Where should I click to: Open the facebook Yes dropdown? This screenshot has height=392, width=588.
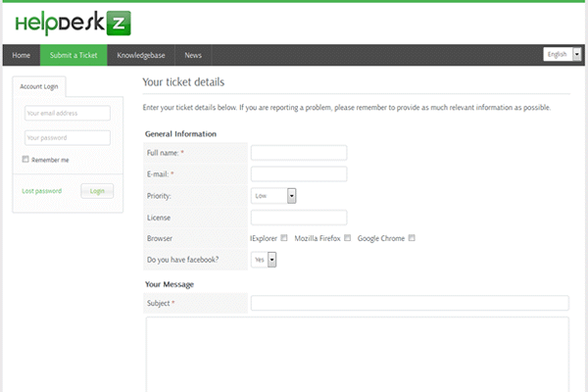265,260
